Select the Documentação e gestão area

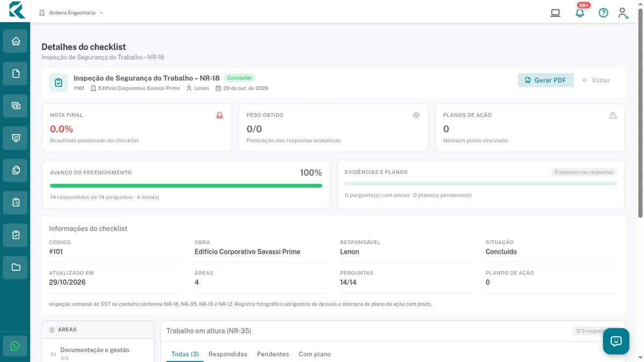click(x=98, y=353)
